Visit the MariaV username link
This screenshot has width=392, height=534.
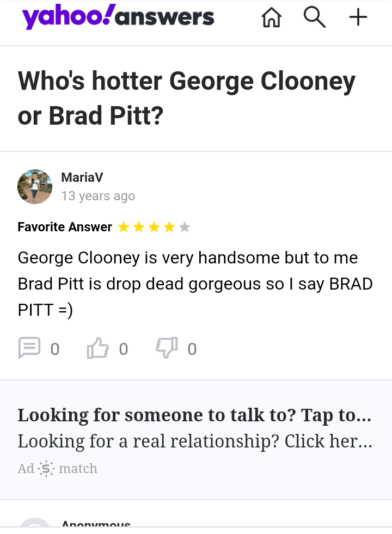click(82, 177)
